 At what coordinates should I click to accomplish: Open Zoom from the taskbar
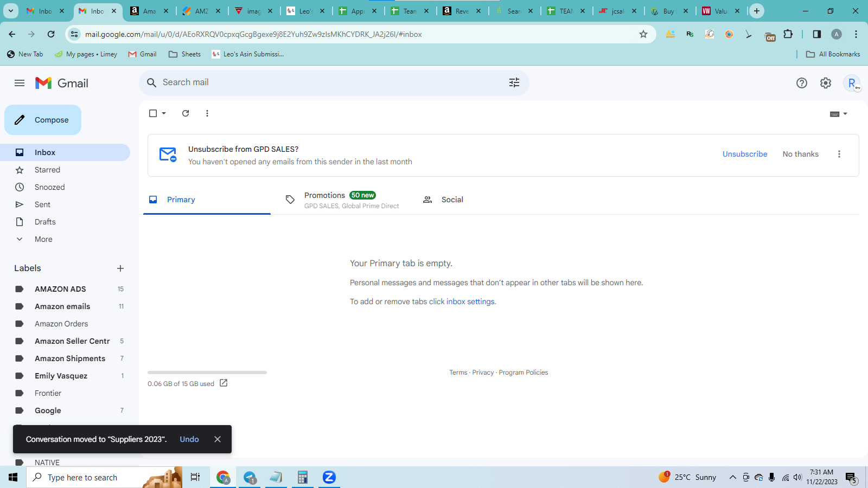point(329,477)
